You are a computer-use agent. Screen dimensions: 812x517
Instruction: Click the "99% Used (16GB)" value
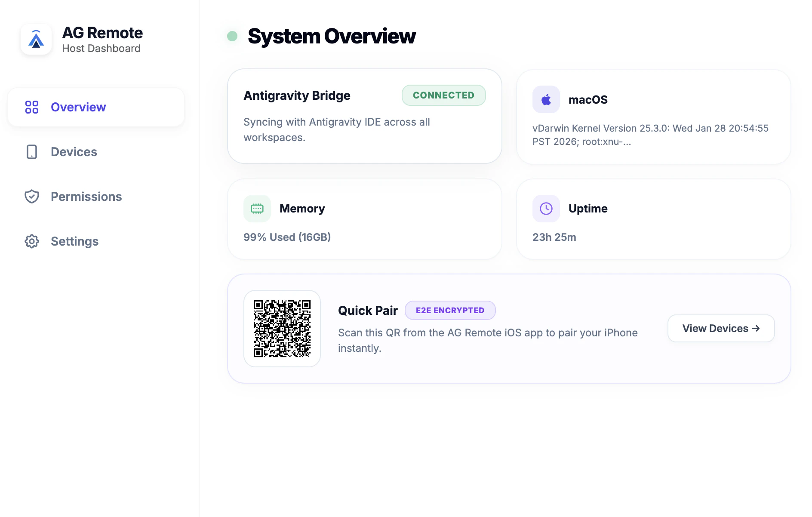[x=287, y=237]
